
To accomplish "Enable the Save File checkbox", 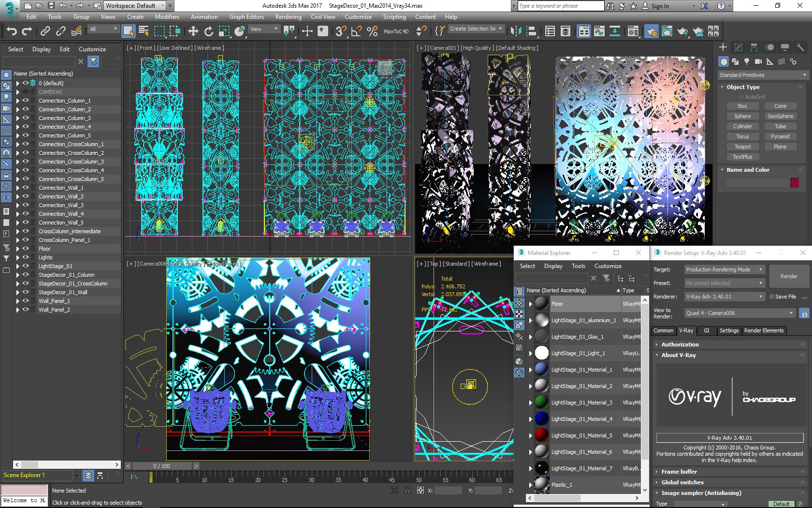I will click(x=772, y=297).
